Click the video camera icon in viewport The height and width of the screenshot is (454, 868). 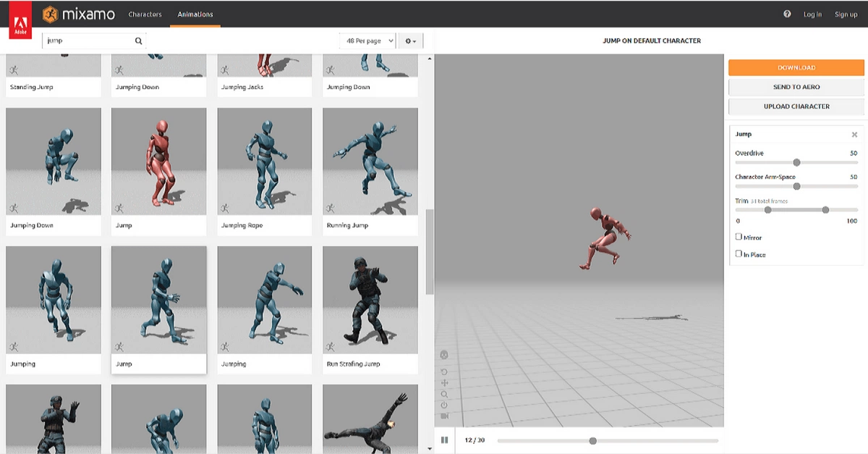coord(444,416)
